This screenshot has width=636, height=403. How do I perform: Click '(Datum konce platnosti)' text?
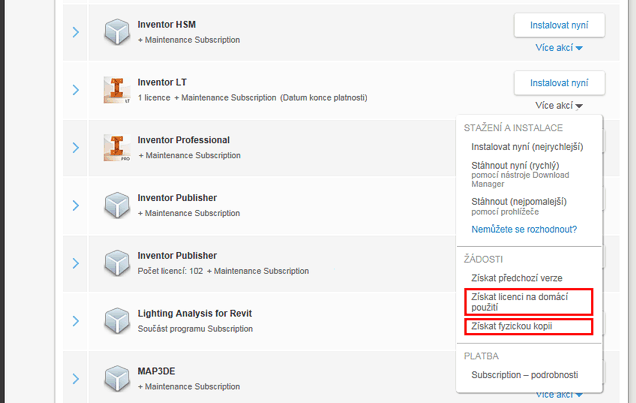point(323,98)
